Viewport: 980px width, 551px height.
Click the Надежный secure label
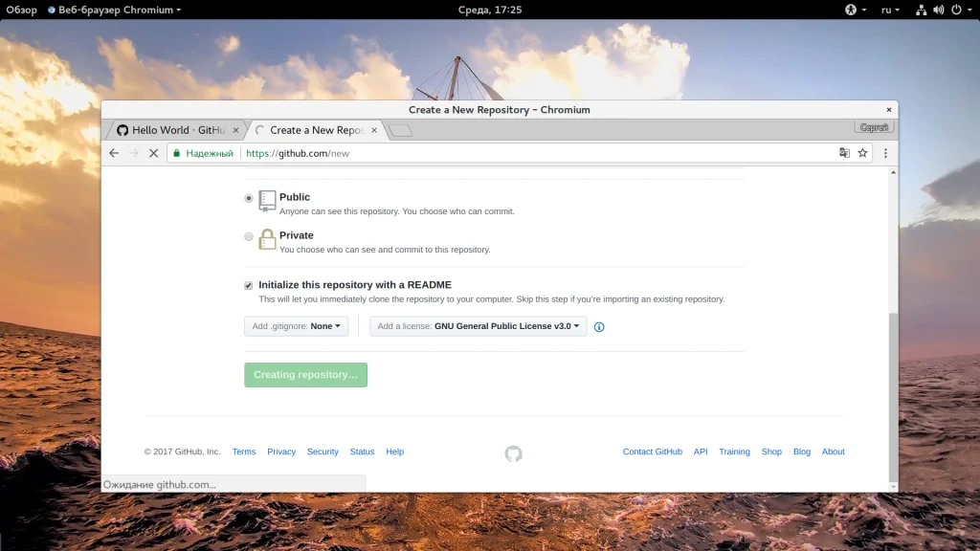210,153
